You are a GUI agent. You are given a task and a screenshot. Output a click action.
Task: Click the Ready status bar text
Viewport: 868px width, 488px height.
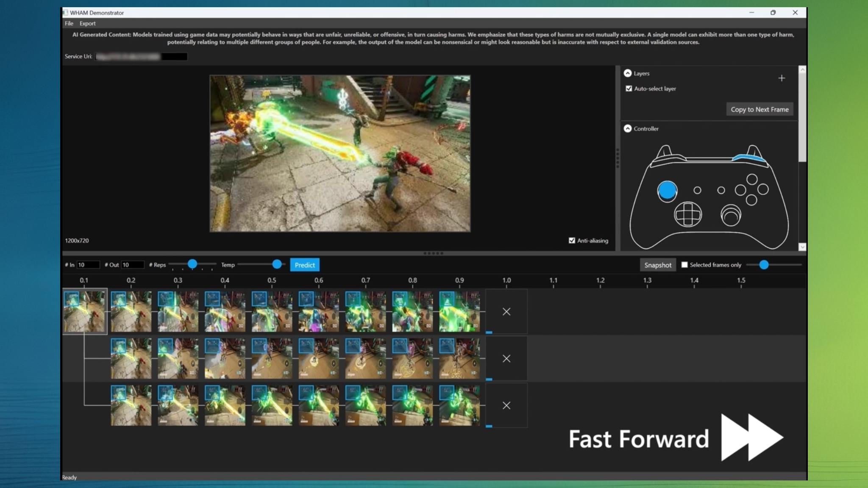[70, 477]
